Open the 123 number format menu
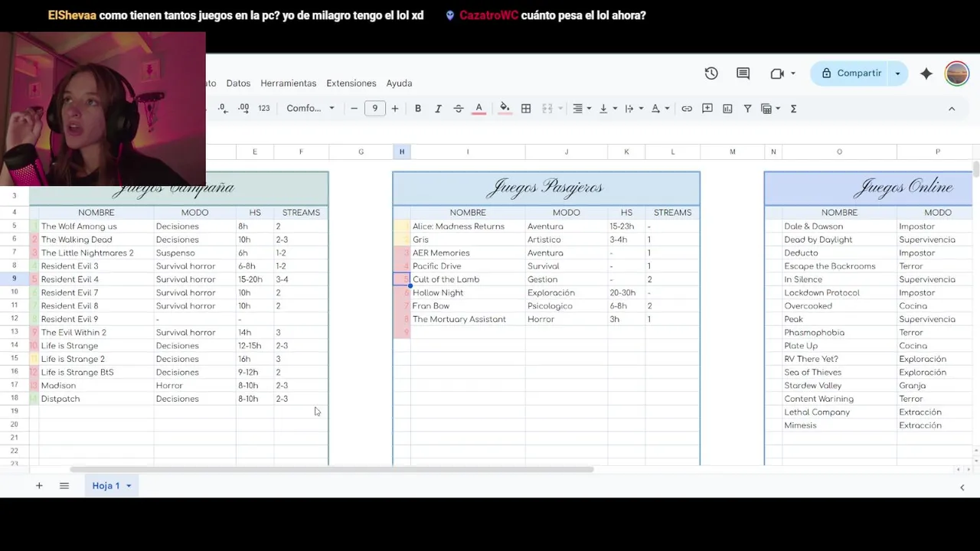 pos(263,109)
